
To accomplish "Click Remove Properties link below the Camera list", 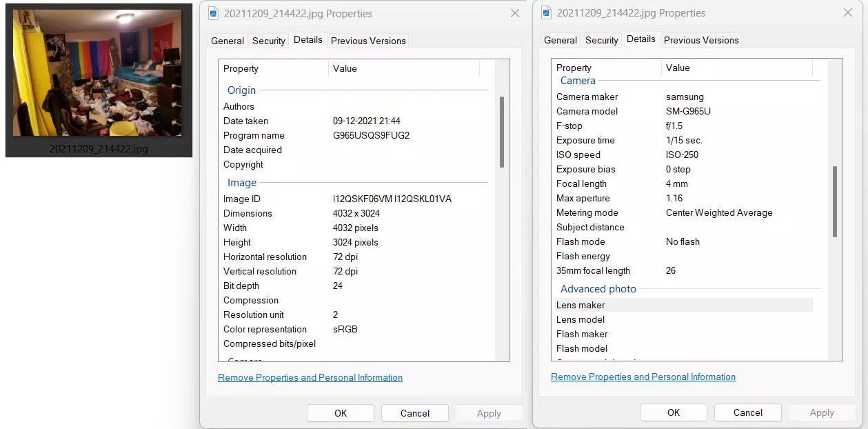I will tap(643, 377).
